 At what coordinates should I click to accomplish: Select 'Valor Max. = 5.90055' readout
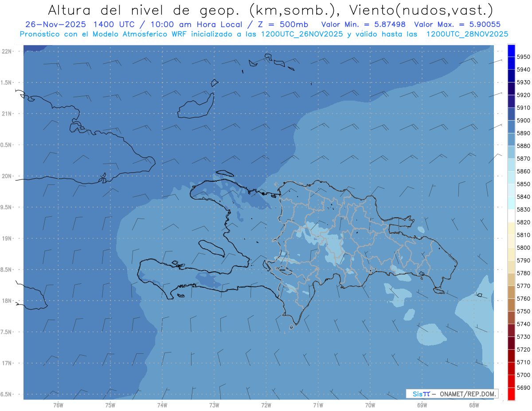click(458, 24)
